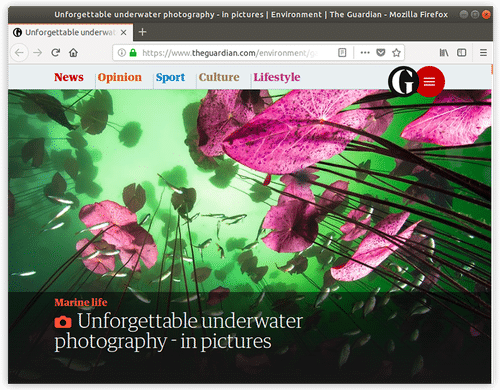
Task: Open the Library icon in toolbar
Action: (x=444, y=53)
